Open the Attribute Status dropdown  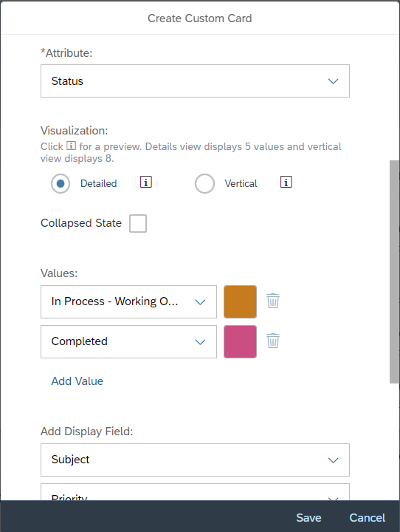click(x=195, y=81)
